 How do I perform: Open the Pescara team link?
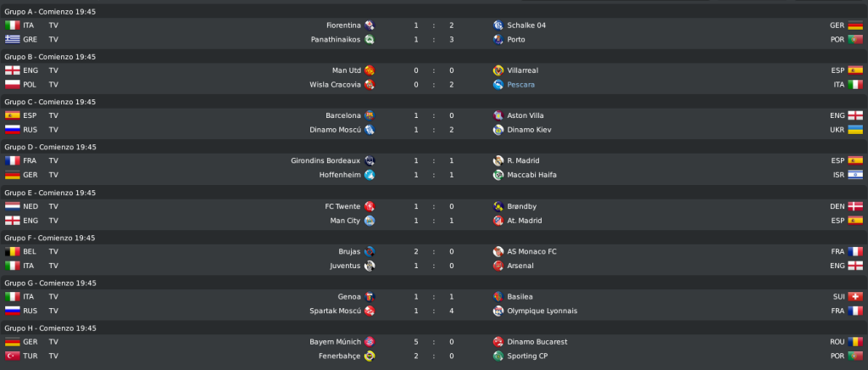pyautogui.click(x=521, y=85)
